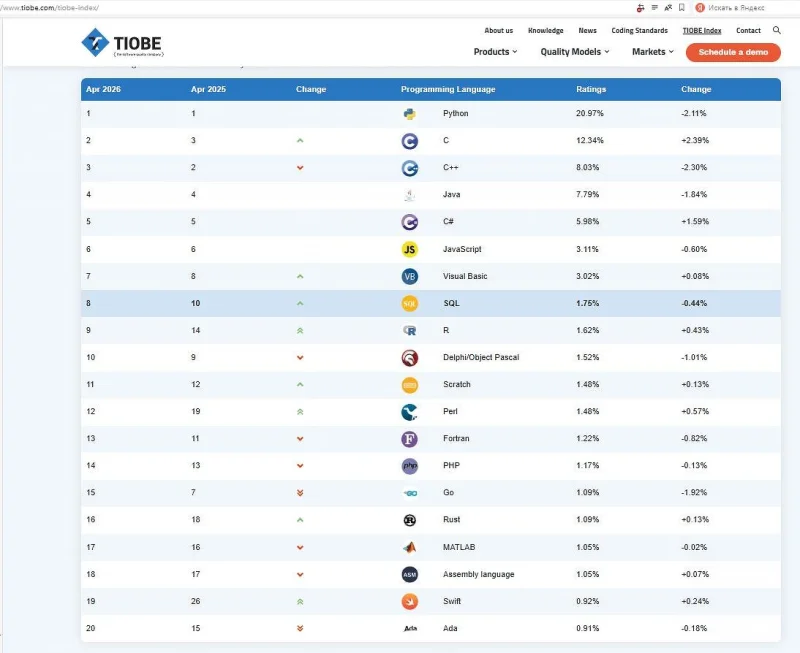Click the Ratings column header
800x653 pixels.
coord(591,89)
